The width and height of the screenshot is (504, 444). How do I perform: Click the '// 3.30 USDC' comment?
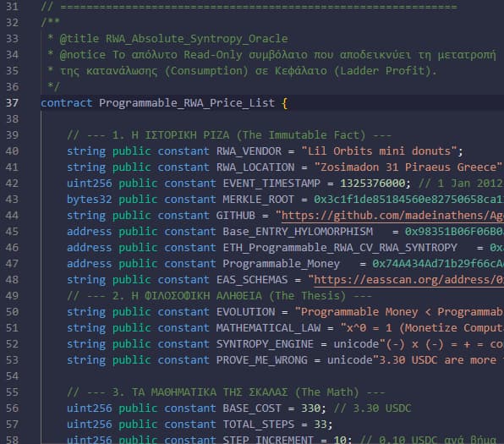[372, 408]
